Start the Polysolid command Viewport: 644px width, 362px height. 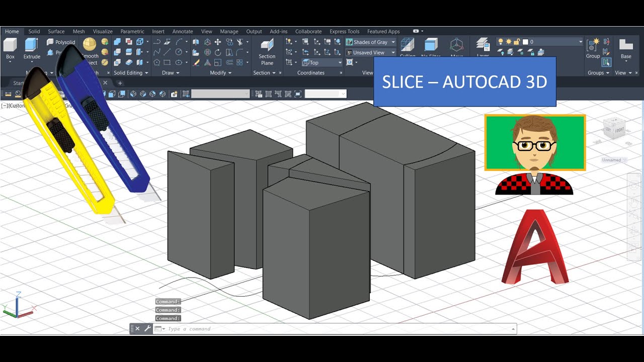pos(61,42)
